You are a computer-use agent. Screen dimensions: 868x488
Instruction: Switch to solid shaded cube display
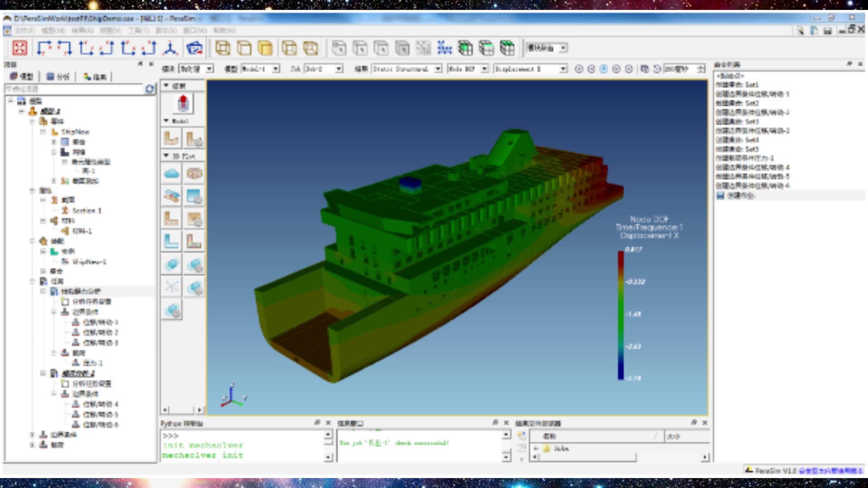(x=265, y=48)
